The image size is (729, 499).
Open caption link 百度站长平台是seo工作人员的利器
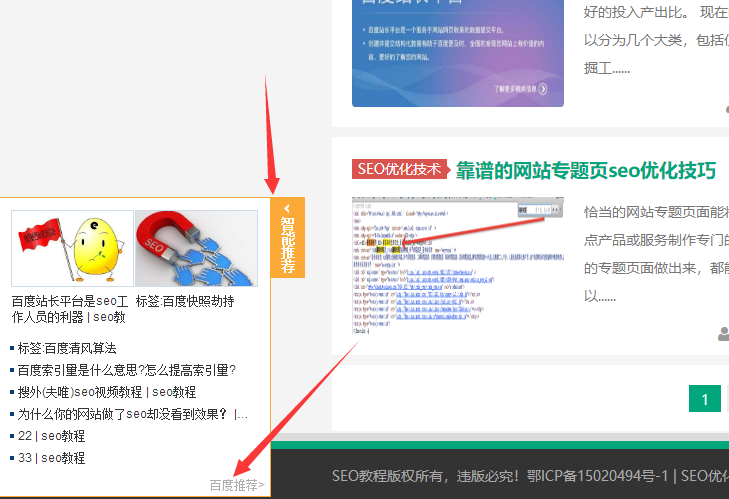(70, 309)
